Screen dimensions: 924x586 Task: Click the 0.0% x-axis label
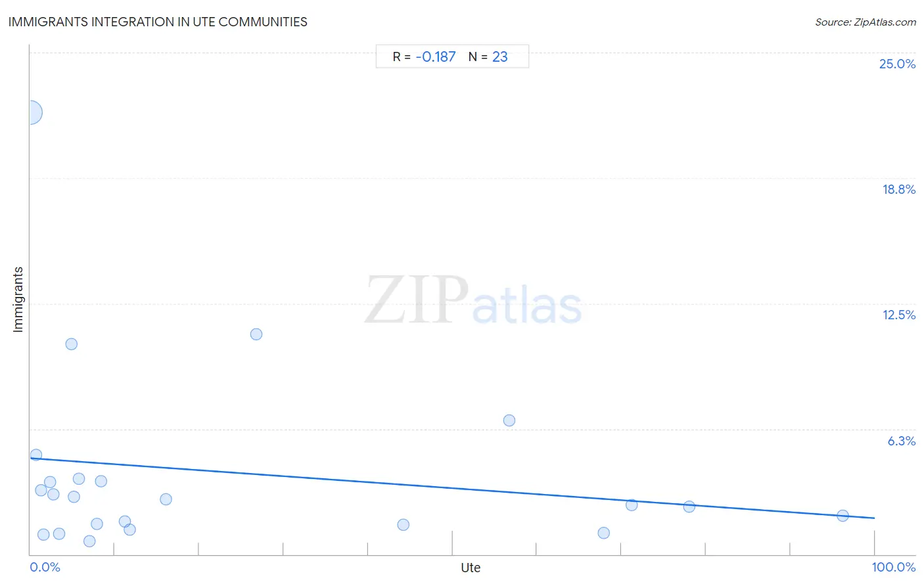[45, 567]
